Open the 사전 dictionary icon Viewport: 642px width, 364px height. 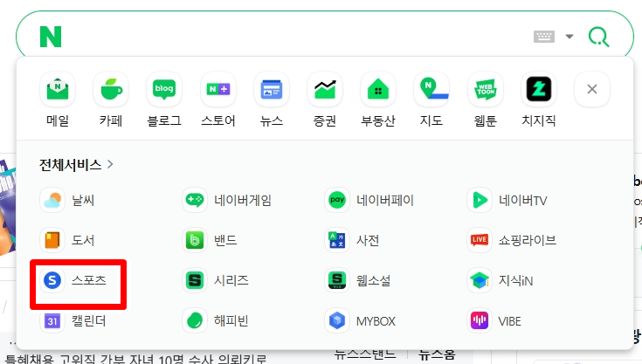[x=337, y=240]
